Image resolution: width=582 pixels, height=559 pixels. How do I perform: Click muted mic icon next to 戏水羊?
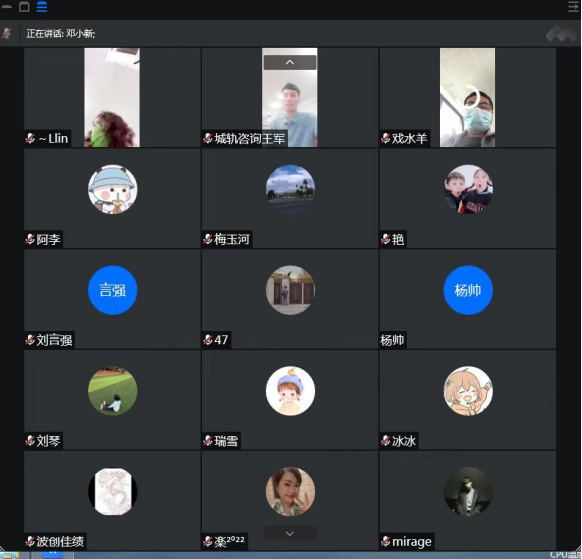(386, 138)
